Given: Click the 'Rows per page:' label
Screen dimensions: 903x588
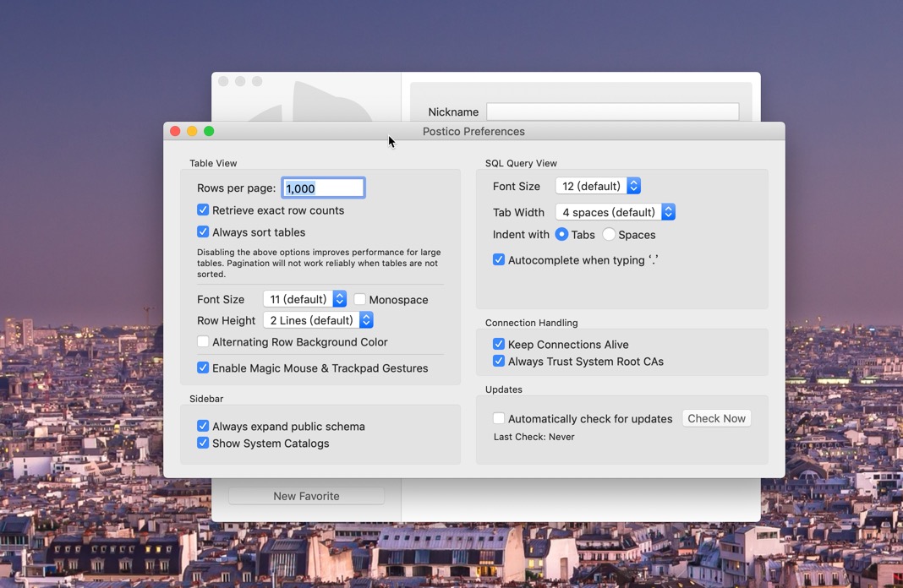Looking at the screenshot, I should [x=236, y=188].
